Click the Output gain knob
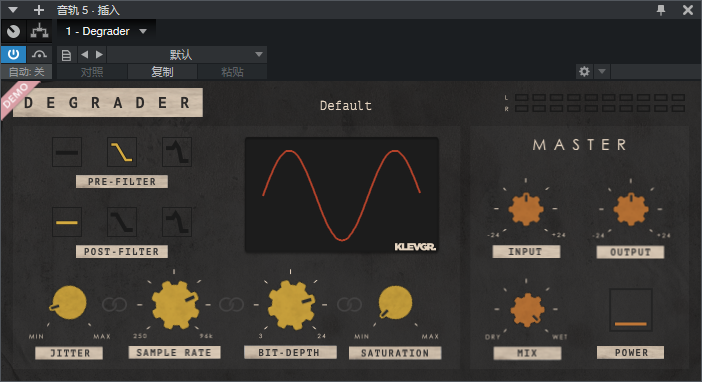 (631, 209)
